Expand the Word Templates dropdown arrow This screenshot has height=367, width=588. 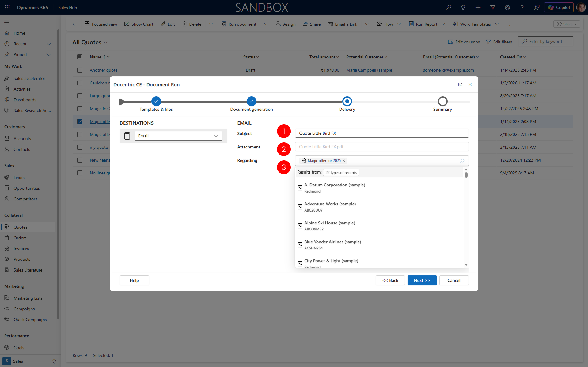(x=497, y=24)
